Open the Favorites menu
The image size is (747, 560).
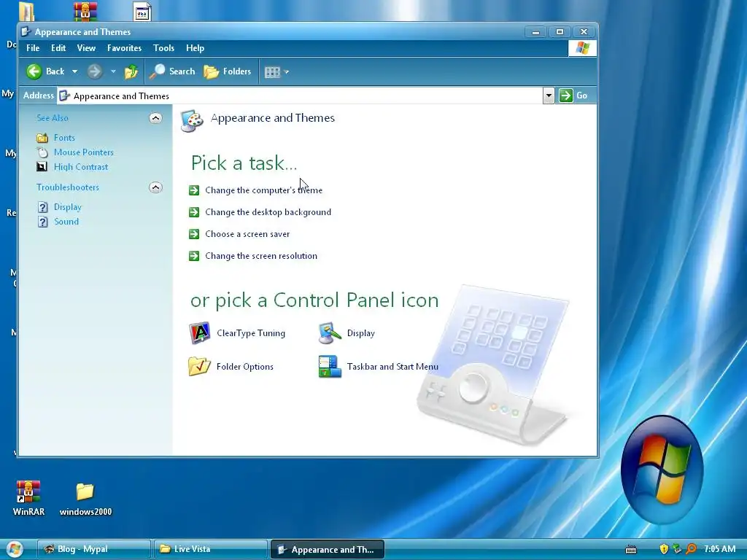point(124,48)
